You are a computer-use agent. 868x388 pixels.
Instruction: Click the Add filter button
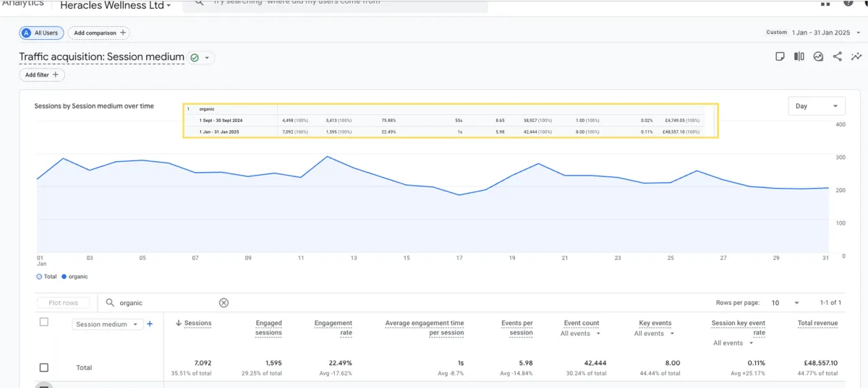(x=42, y=74)
